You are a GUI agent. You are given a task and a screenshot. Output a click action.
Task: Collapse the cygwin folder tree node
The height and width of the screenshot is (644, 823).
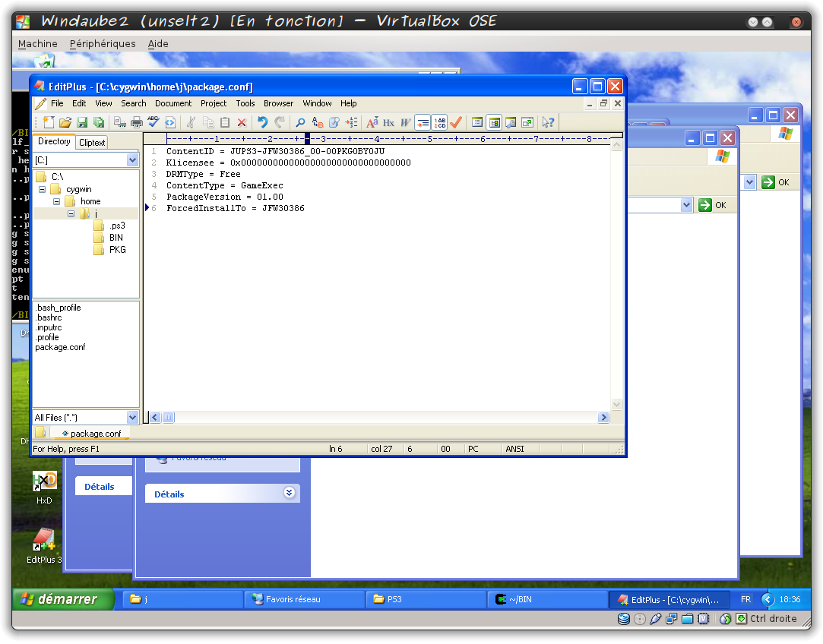click(x=42, y=189)
